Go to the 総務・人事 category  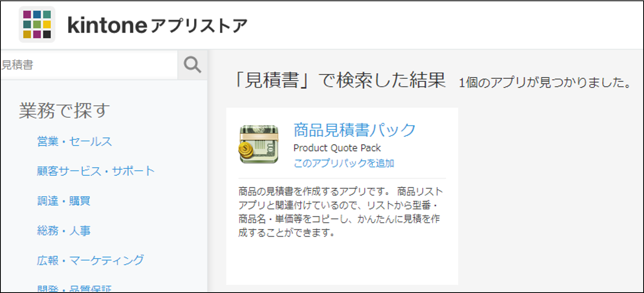[64, 230]
